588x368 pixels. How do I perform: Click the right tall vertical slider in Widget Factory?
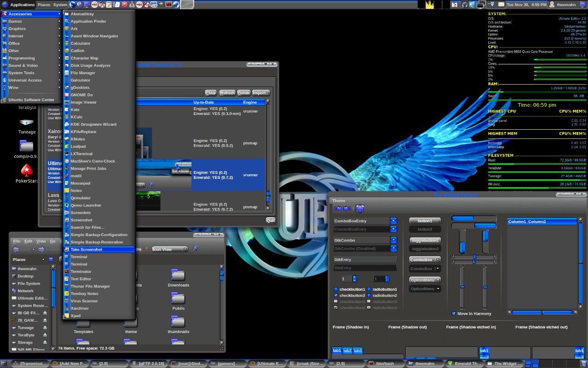point(485,287)
